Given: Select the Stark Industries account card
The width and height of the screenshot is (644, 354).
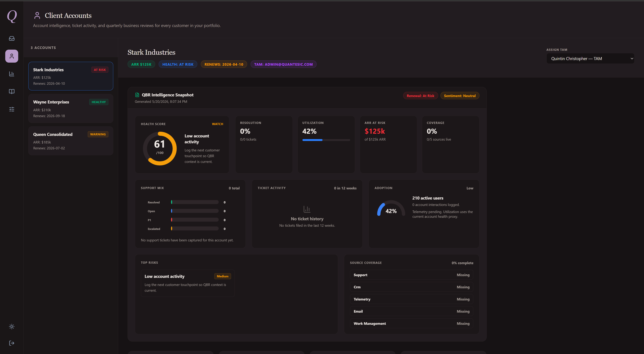Looking at the screenshot, I should 71,76.
